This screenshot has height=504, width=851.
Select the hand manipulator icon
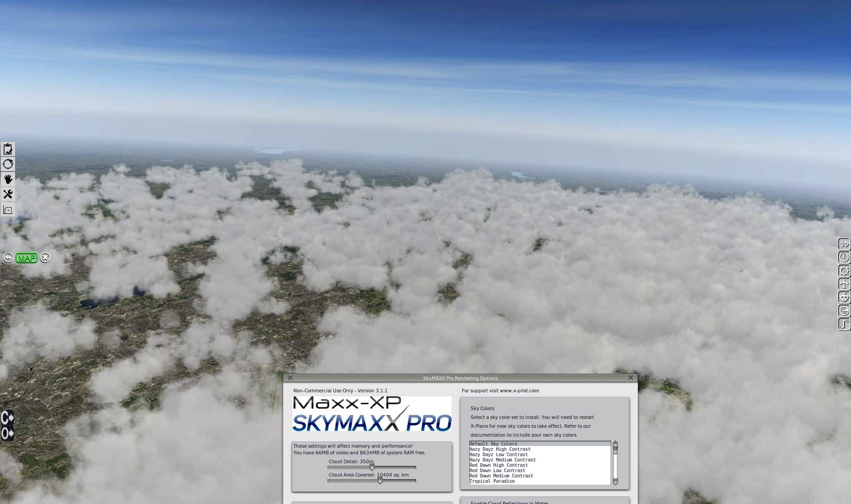point(8,179)
